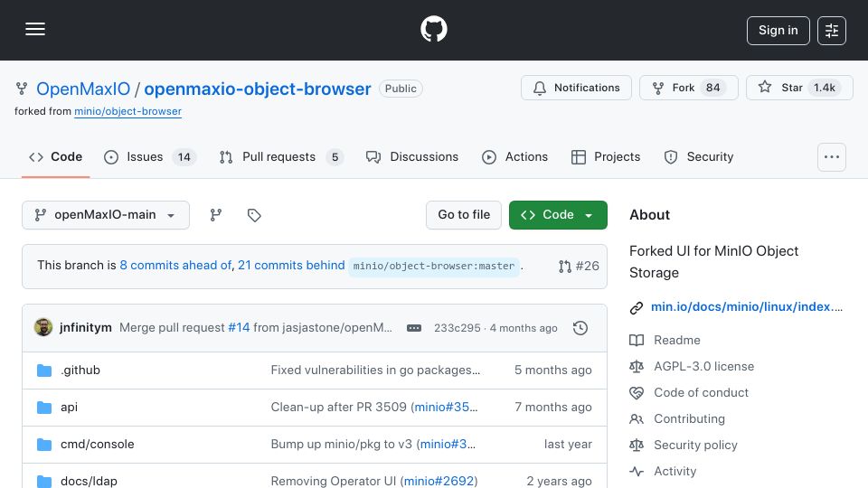Image resolution: width=868 pixels, height=488 pixels.
Task: Follow the minio/object-browser fork source link
Action: (x=127, y=111)
